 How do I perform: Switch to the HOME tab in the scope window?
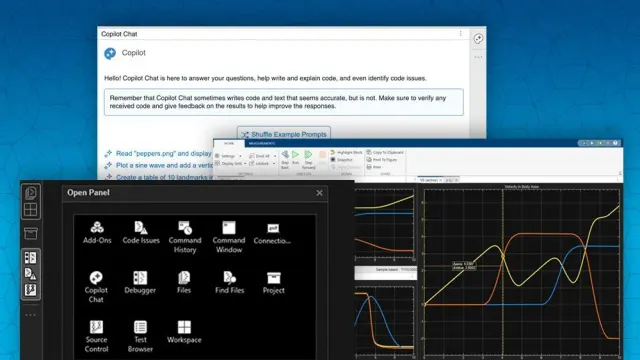[x=229, y=143]
